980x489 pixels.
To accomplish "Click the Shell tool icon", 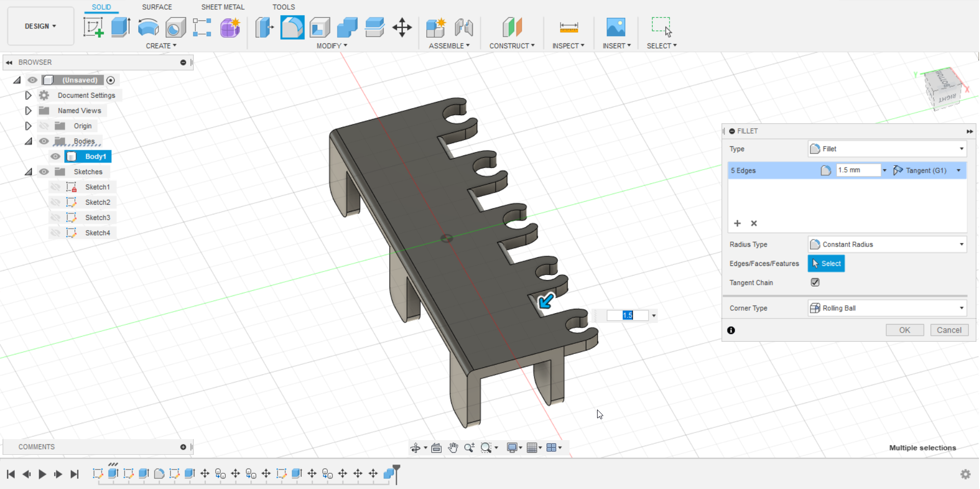I will [320, 27].
